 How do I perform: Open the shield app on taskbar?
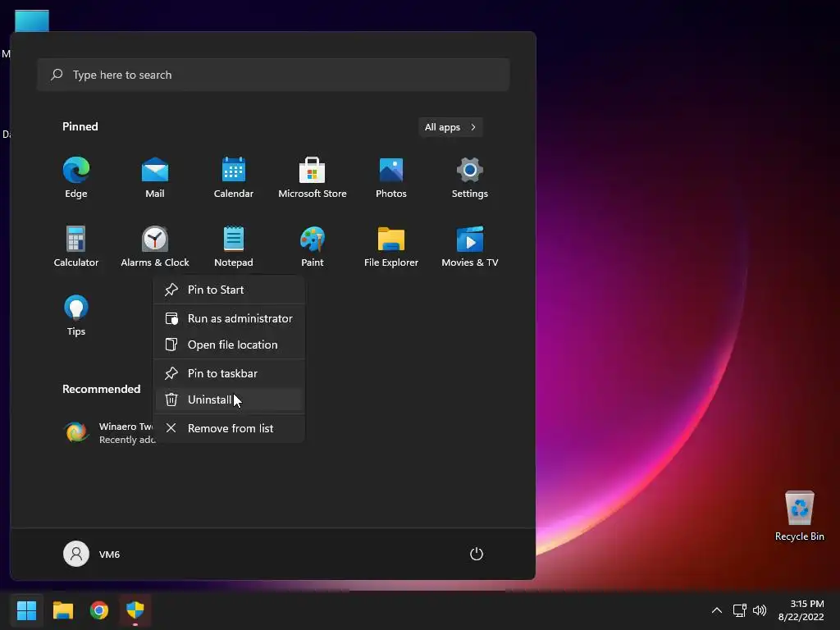tap(135, 610)
